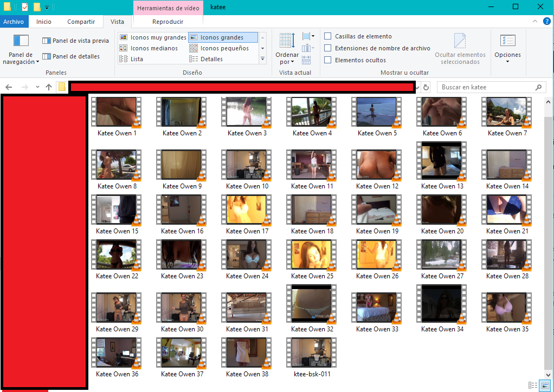Click the file name Katee Owen 9
Screen dimensions: 554x392
(182, 186)
